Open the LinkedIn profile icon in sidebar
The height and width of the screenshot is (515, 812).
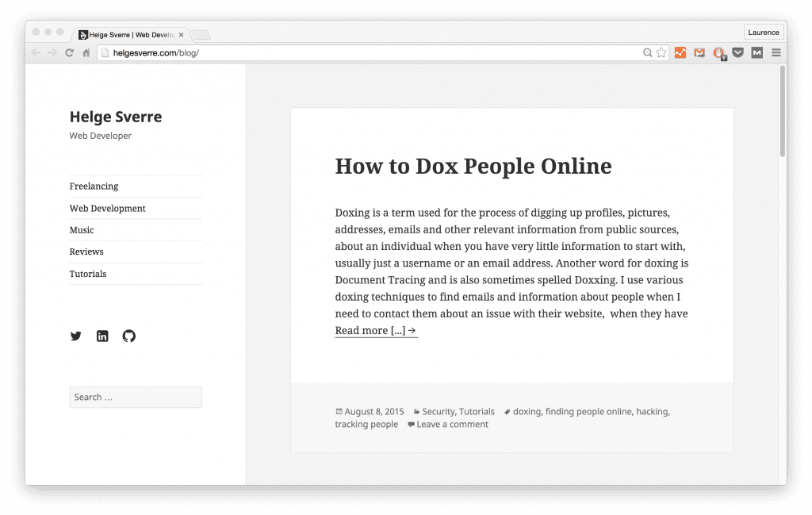point(102,336)
